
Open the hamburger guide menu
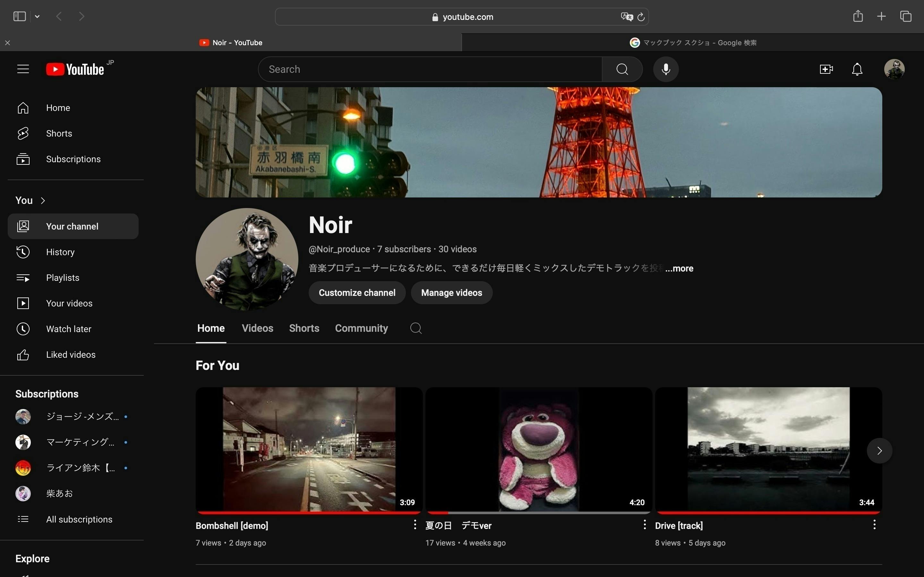click(23, 69)
